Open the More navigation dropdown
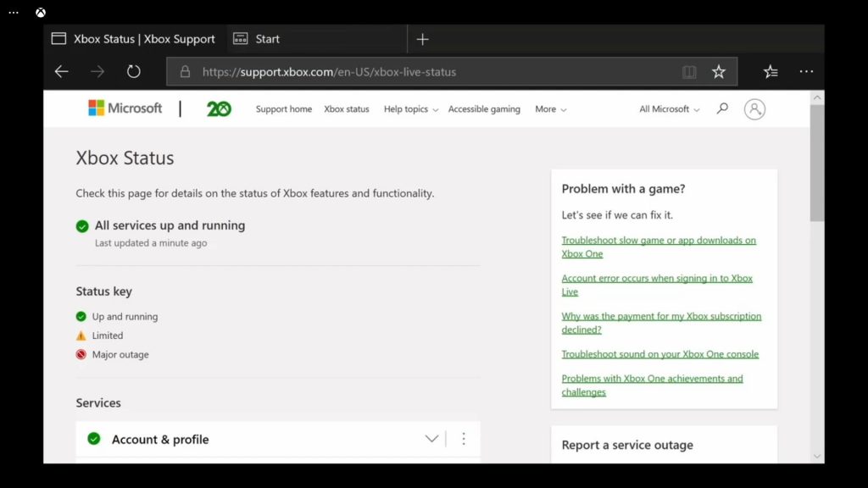The height and width of the screenshot is (488, 868). (550, 109)
